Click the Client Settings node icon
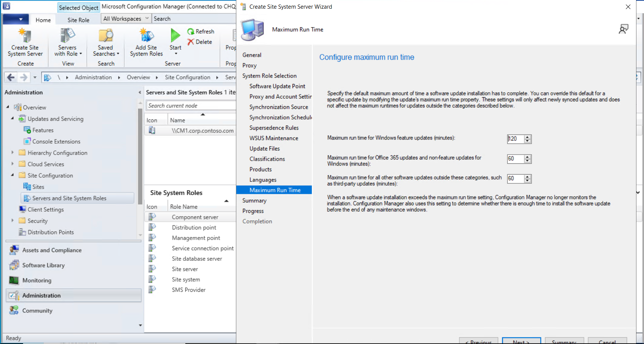 22,209
